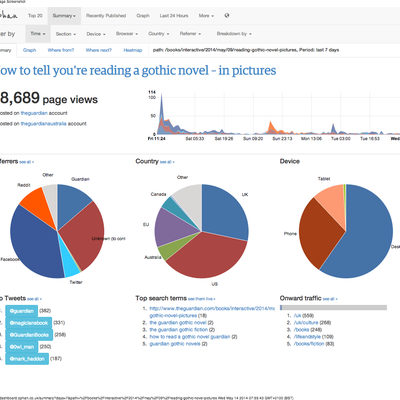Open the /books onward traffic link
This screenshot has height=400, width=400.
coord(301,329)
